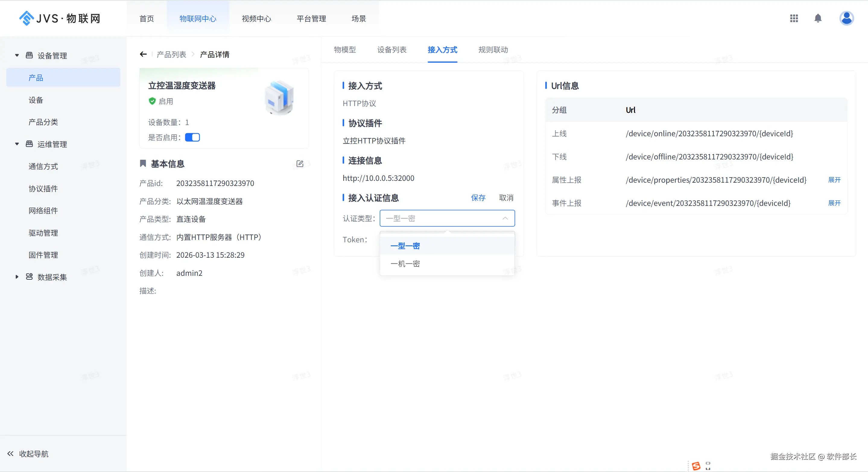Viewport: 868px width, 472px height.
Task: Click 取消 next to 保存
Action: [x=506, y=198]
